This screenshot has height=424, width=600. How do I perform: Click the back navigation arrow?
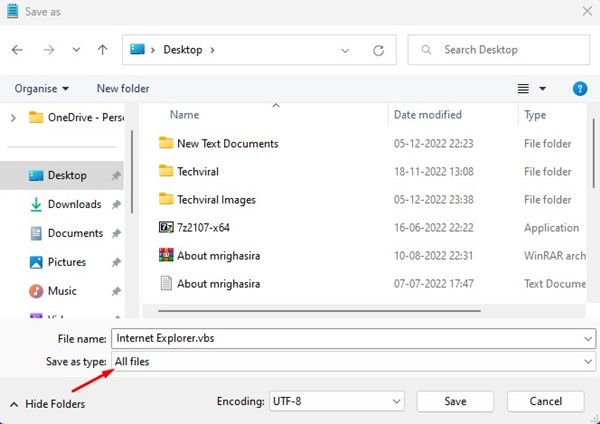point(17,49)
